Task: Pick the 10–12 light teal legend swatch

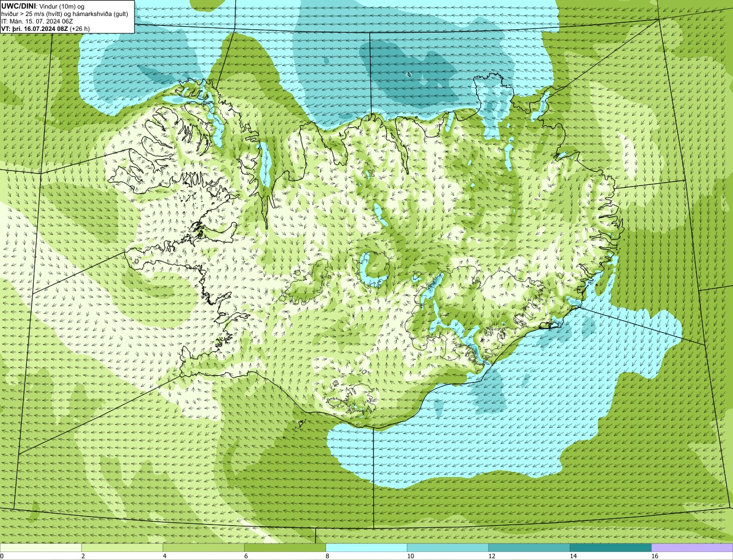Action: pos(448,548)
